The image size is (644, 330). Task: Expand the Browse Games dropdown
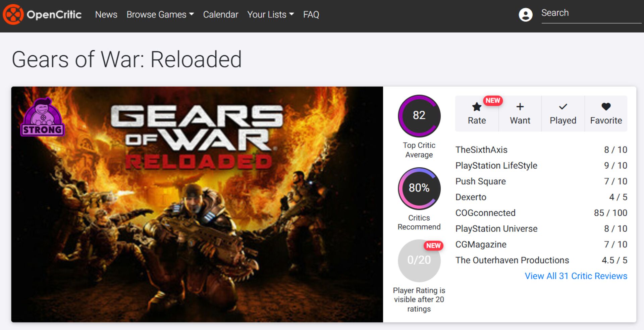pos(160,14)
